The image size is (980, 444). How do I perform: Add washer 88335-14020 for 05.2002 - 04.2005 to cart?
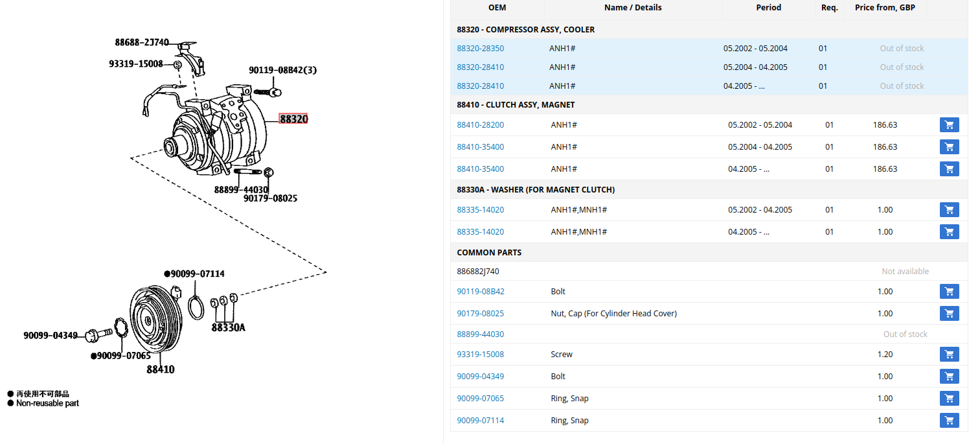click(949, 210)
